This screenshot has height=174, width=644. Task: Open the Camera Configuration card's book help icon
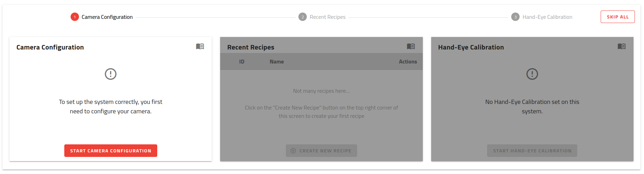[200, 46]
